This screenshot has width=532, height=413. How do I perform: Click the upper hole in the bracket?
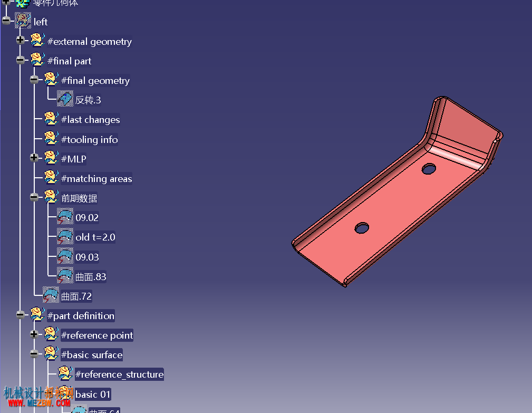pos(429,169)
